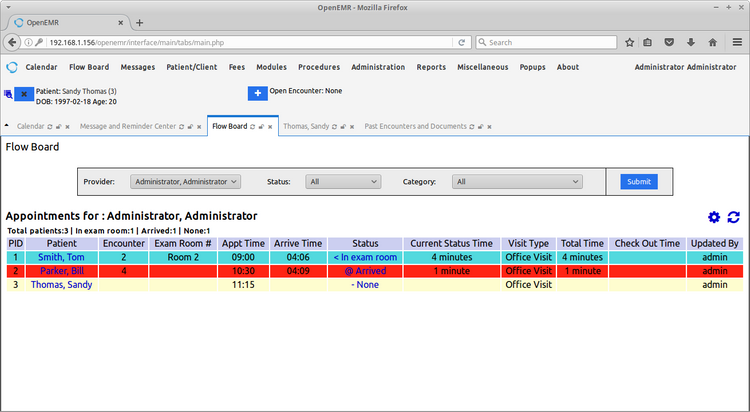Click the Administrator Administrator user name
This screenshot has height=412, width=750.
685,67
